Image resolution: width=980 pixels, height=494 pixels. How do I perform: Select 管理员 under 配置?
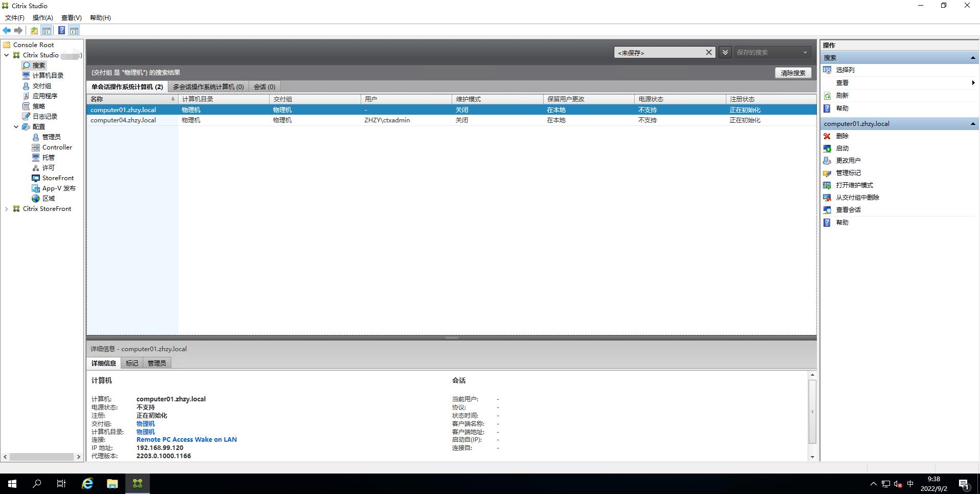click(x=51, y=137)
